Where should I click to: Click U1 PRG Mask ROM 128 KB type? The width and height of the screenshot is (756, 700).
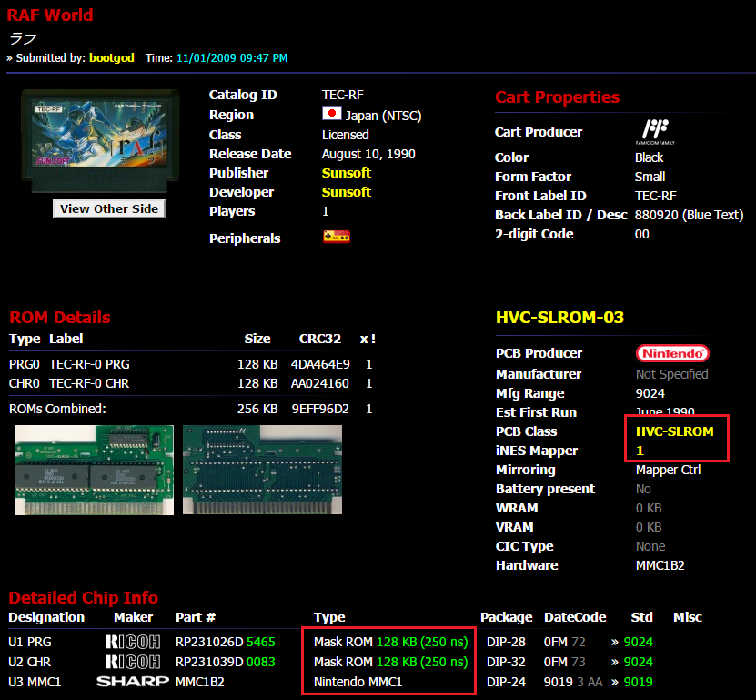coord(391,642)
